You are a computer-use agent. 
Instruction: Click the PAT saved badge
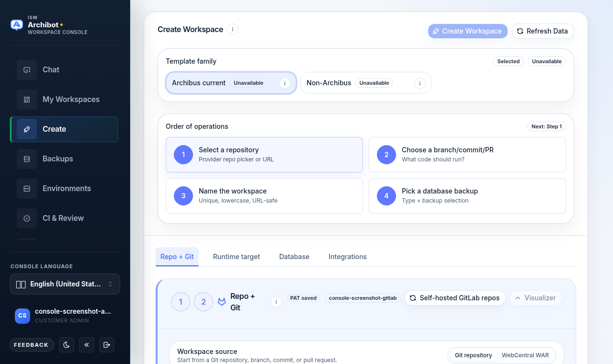click(x=303, y=298)
